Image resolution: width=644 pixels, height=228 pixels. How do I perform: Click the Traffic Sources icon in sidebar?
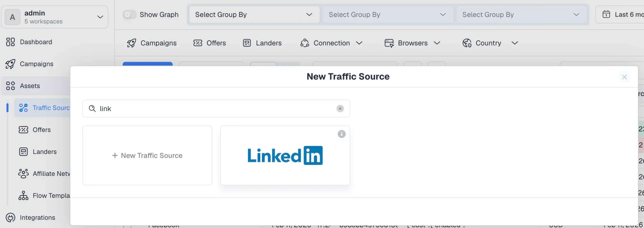click(x=23, y=108)
